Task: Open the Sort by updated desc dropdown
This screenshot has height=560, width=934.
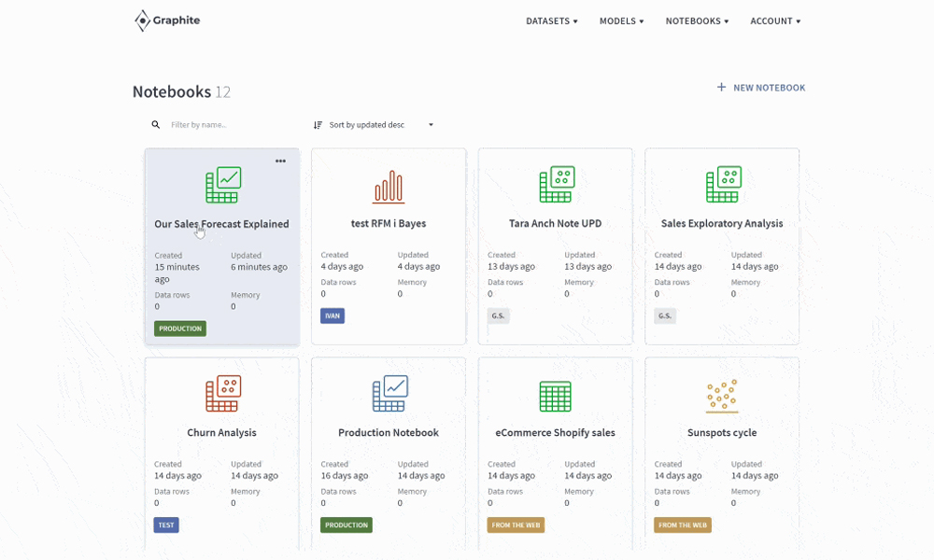Action: 374,125
